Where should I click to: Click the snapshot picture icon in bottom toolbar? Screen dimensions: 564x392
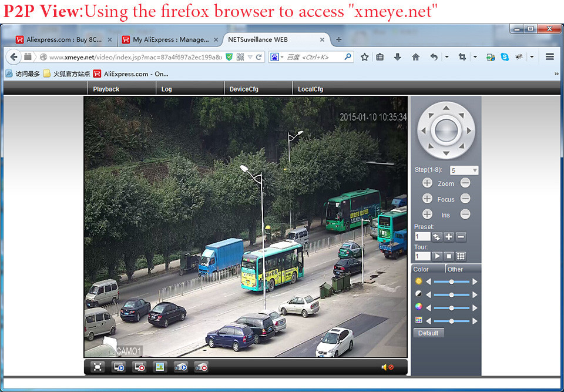160,367
